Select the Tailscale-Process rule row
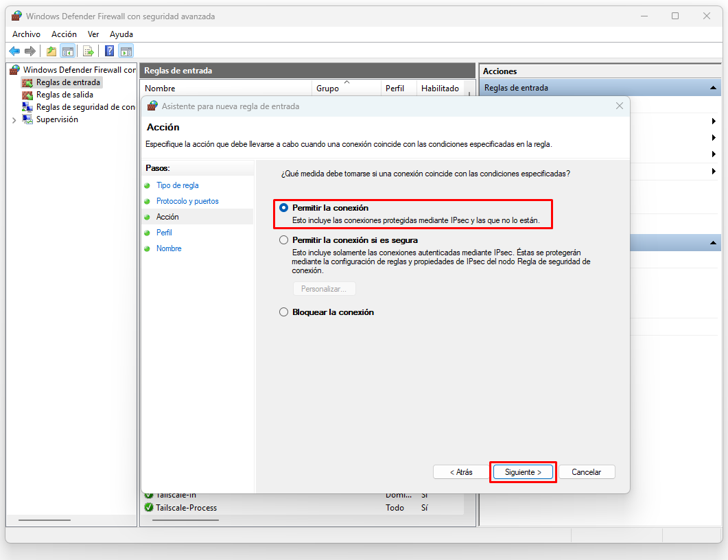Viewport: 728px width, 560px height. (x=302, y=508)
